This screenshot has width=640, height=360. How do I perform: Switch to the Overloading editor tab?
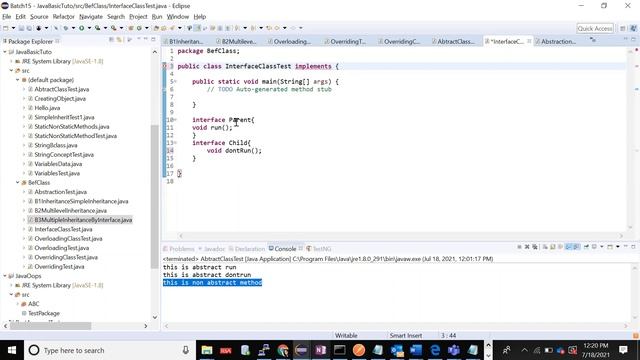(289, 41)
